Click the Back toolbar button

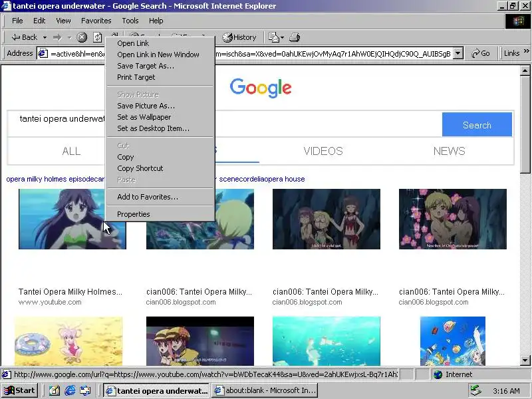click(x=24, y=37)
